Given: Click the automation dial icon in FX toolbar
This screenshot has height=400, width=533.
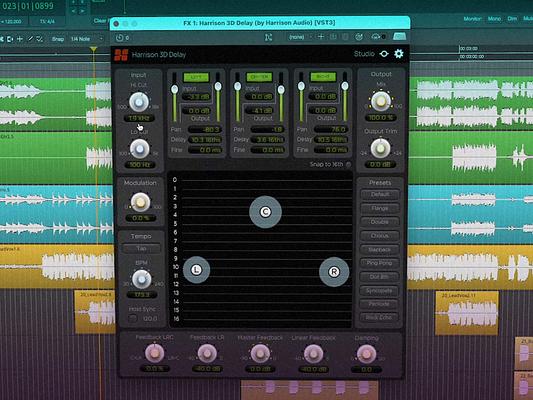Looking at the screenshot, I should tap(359, 37).
